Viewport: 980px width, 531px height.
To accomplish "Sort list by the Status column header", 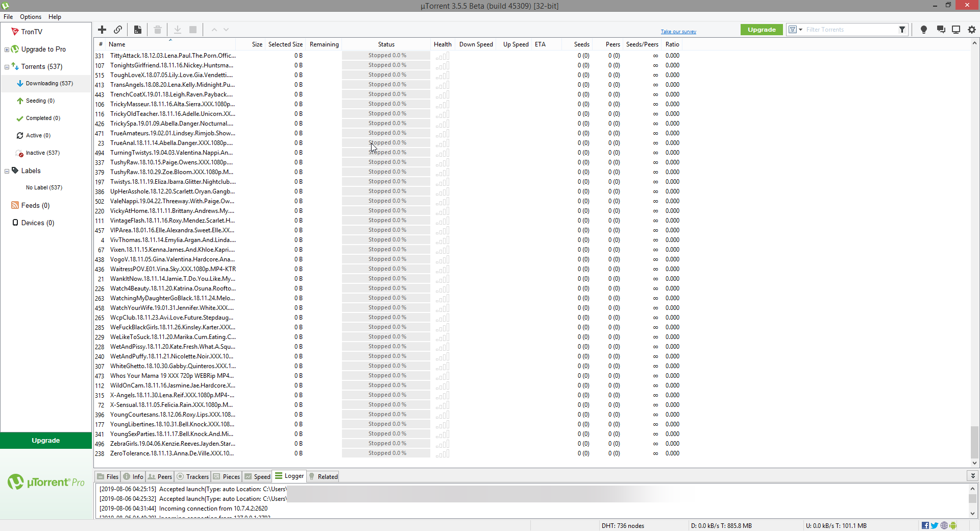I will (x=386, y=44).
